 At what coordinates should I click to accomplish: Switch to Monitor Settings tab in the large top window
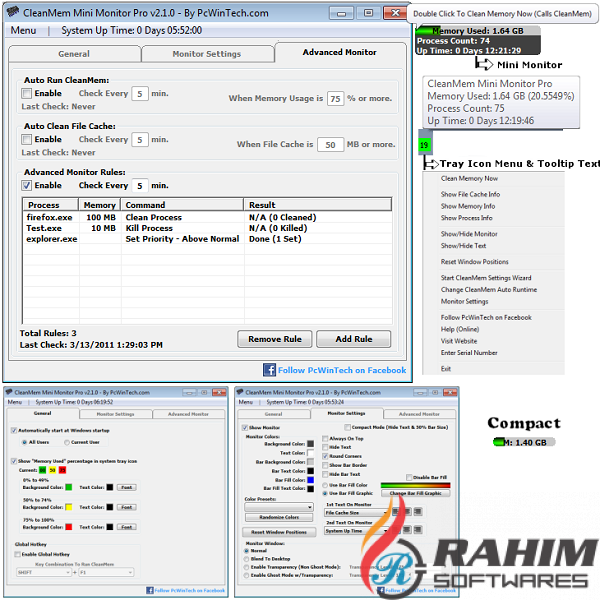pos(207,54)
